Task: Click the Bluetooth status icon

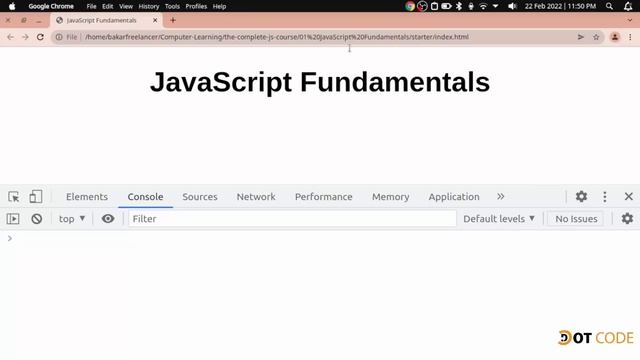Action: coord(459,6)
